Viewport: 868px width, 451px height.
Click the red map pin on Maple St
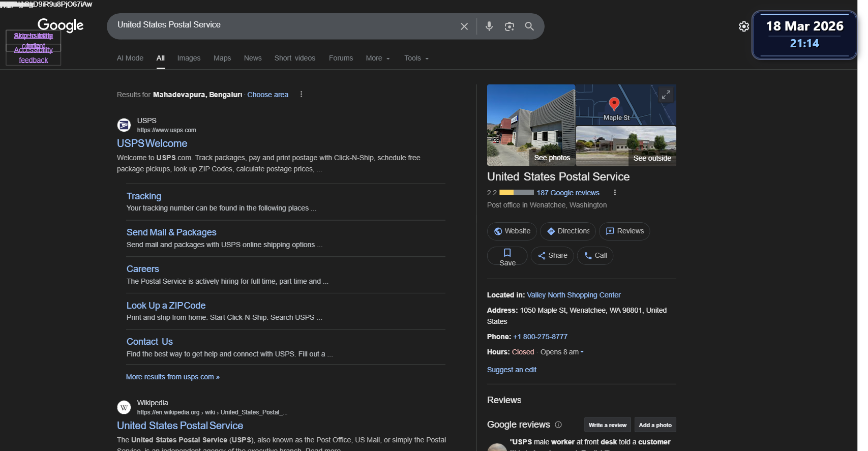click(x=614, y=104)
